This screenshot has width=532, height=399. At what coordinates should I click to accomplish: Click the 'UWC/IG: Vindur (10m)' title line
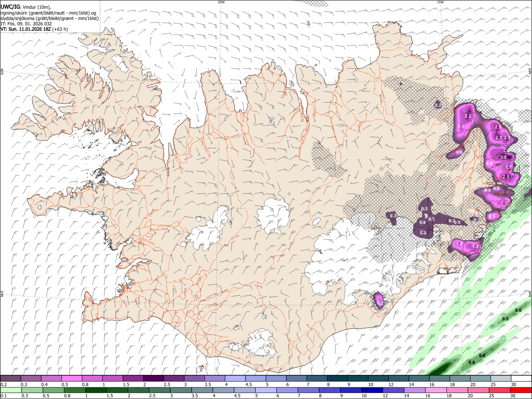point(26,7)
